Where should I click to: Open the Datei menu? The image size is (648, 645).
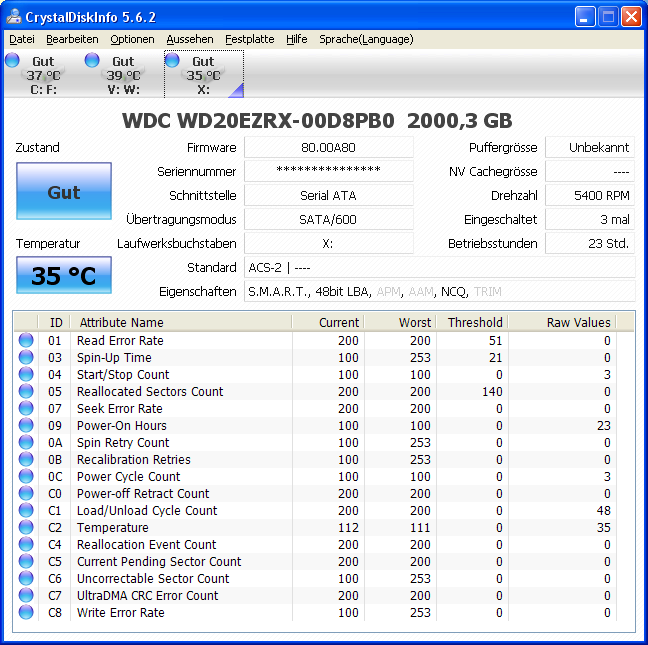pos(22,39)
